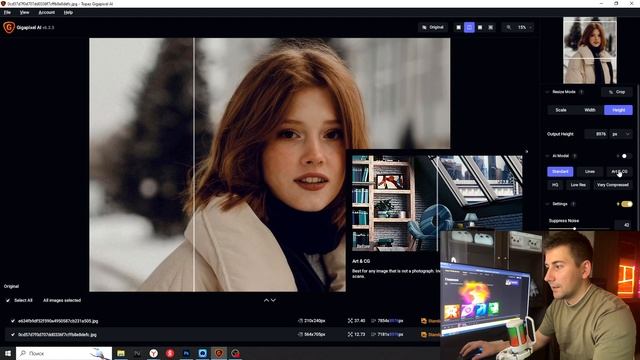Click the Gigapixel AI taskbar icon

point(219,353)
